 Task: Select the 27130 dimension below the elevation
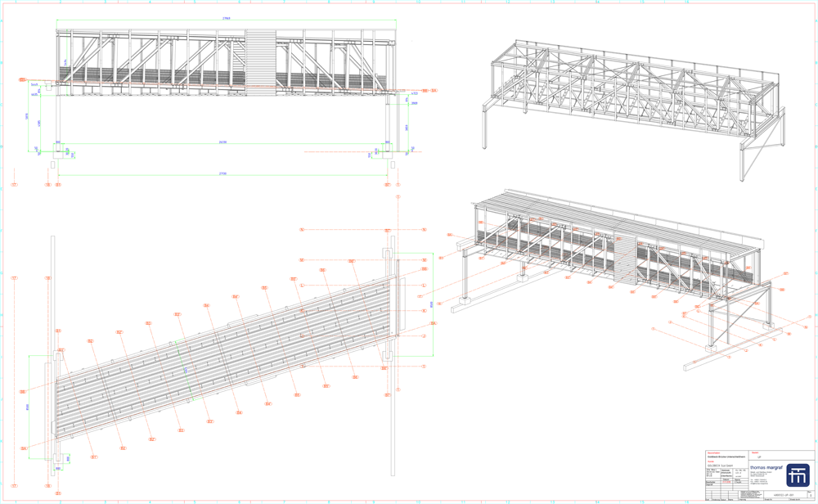(222, 173)
